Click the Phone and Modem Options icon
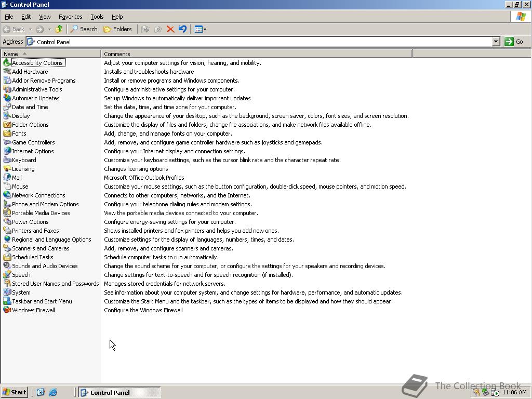Viewport: 532px width, 399px height. [x=7, y=204]
